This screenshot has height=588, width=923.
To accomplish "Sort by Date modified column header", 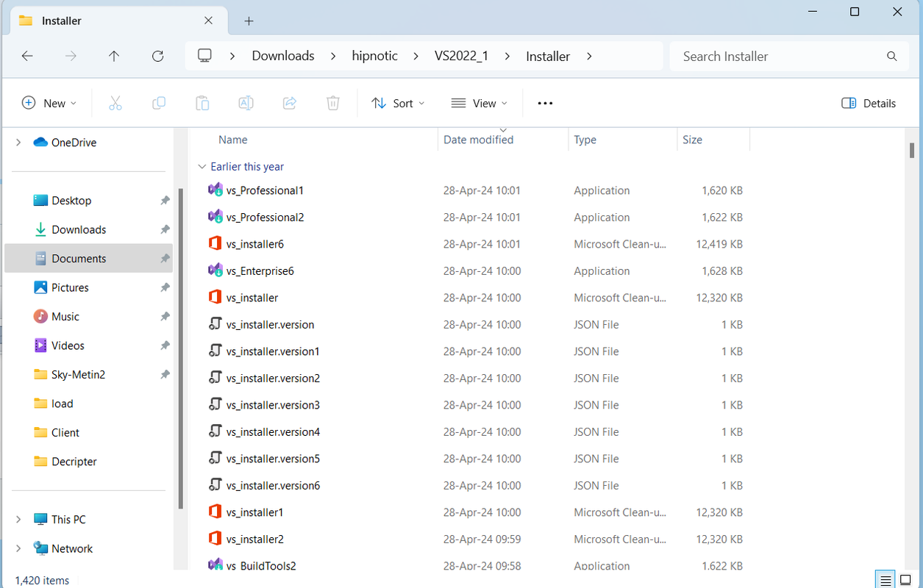I will click(478, 140).
